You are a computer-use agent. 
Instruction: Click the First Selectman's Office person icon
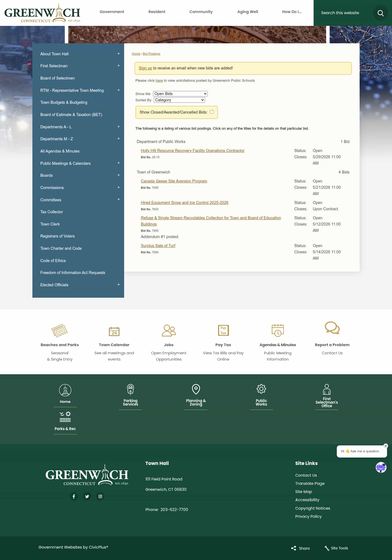[x=327, y=389]
